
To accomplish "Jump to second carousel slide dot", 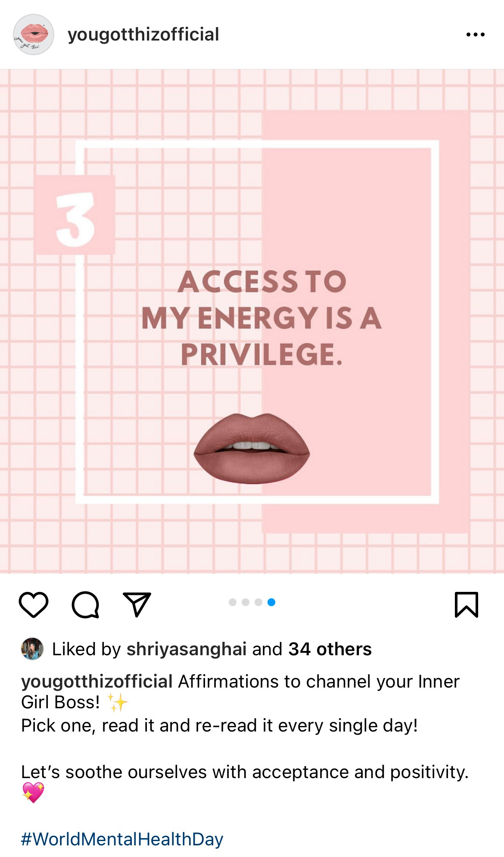I will coord(246,602).
